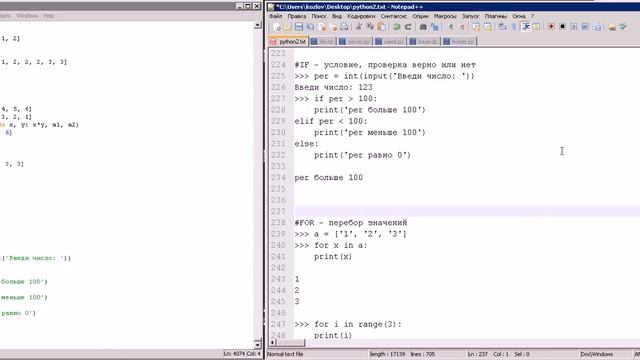Click 'Ln: 4074 Col: 4' in left window status

pos(242,353)
